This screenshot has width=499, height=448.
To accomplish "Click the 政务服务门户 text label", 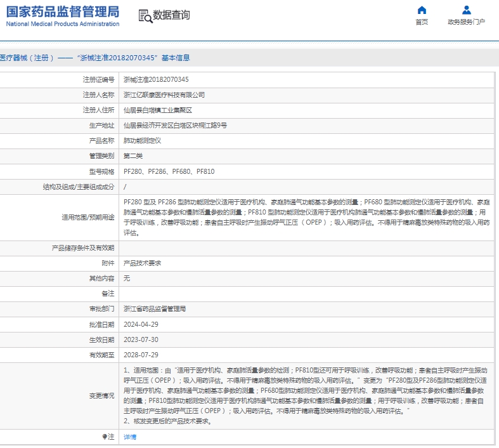I will [x=466, y=22].
